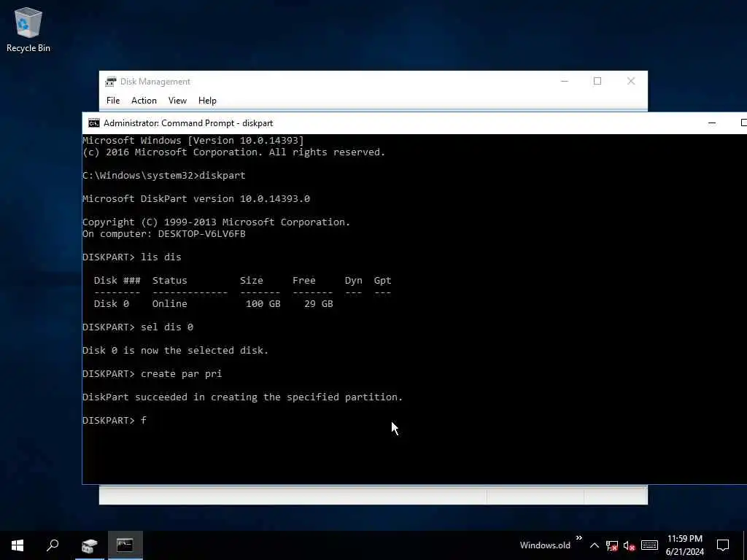Open taskbar search magnifier

(53, 545)
